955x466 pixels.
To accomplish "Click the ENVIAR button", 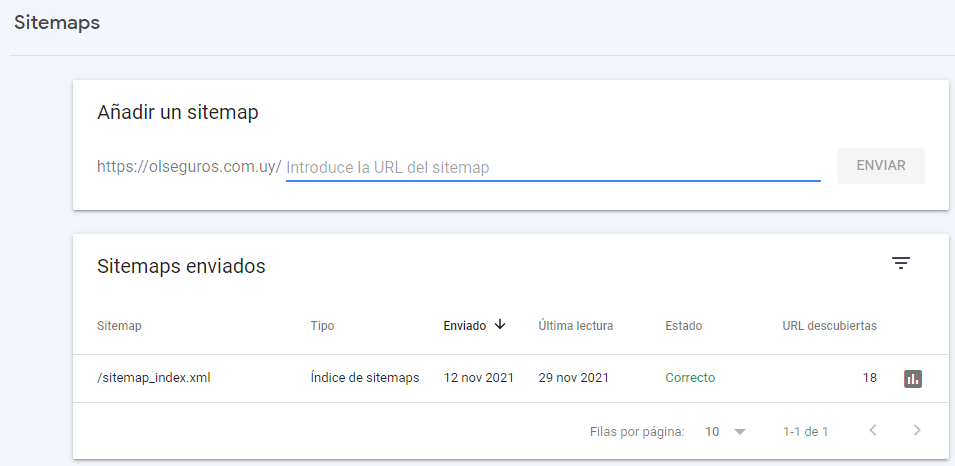I will 881,166.
